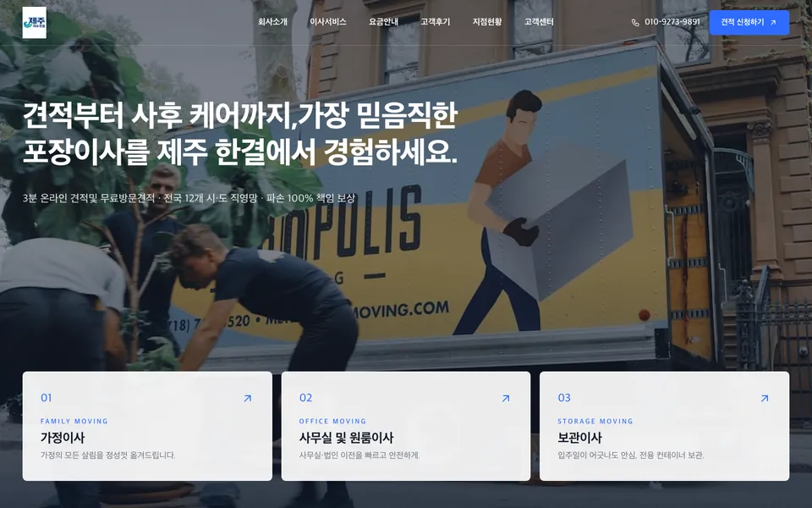Open the 회사소개 menu
The height and width of the screenshot is (508, 812).
coord(272,22)
